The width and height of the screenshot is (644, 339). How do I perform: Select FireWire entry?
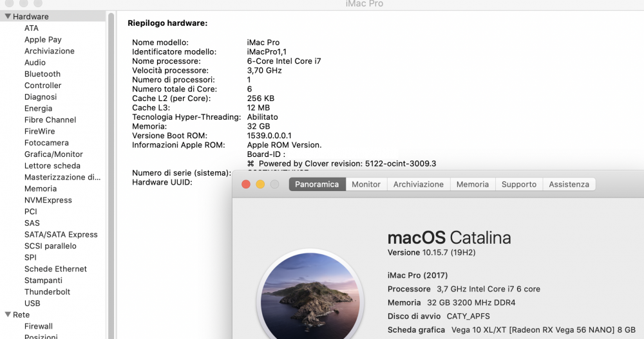coord(39,131)
